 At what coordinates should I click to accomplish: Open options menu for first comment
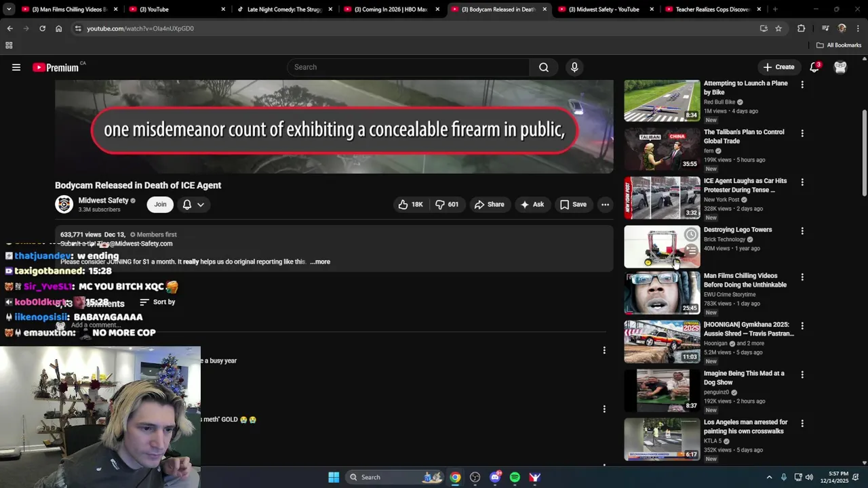click(604, 350)
